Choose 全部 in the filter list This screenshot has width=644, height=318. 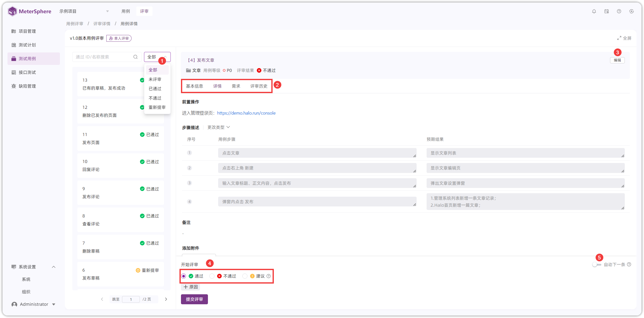point(157,70)
